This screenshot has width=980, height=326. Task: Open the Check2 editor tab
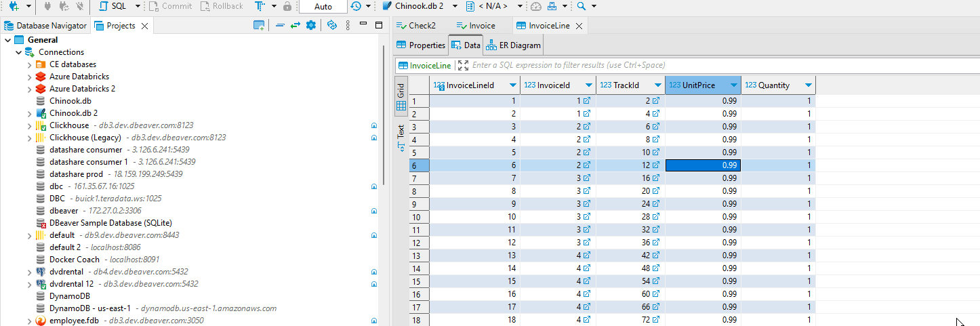[416, 26]
